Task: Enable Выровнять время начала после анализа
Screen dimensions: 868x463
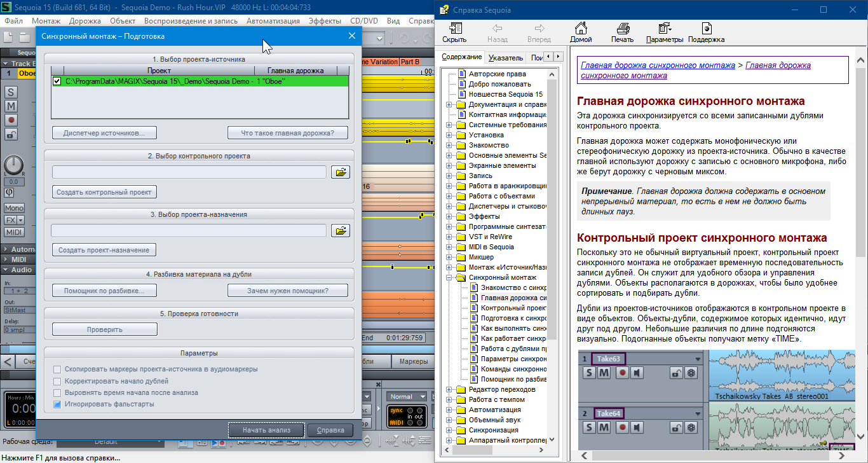Action: [57, 392]
